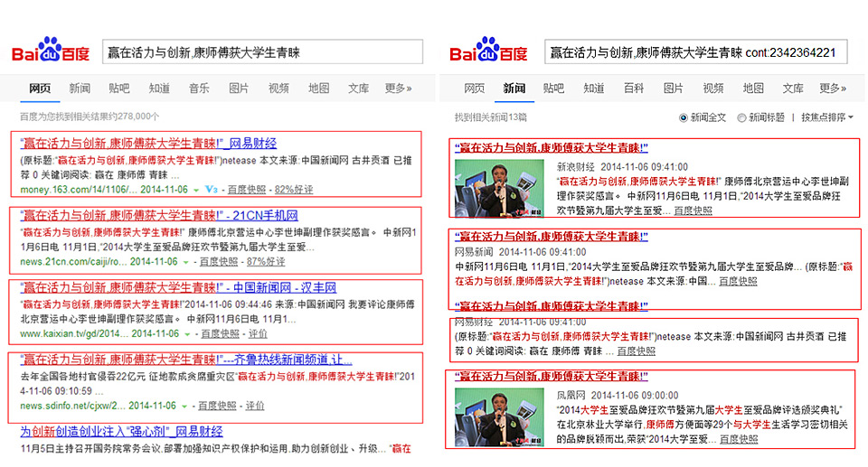Open 百度快照 on 凤凰网 news result
Screen dimensions: 868x467
pyautogui.click(x=739, y=439)
